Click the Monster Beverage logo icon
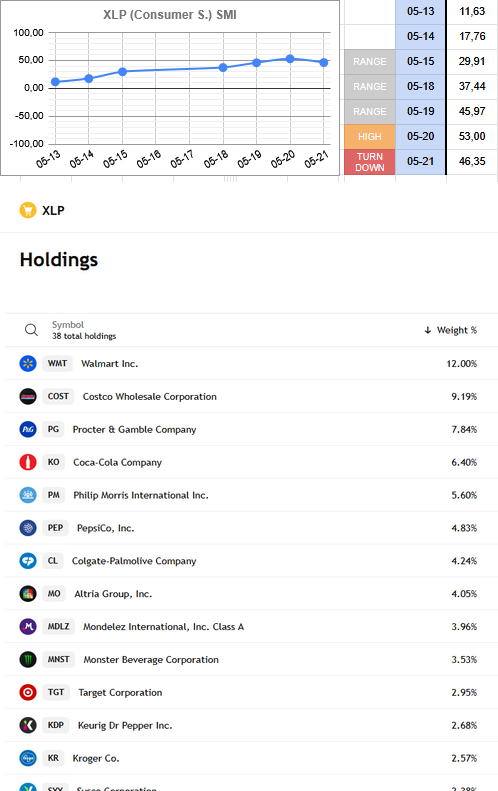The image size is (498, 791). (28, 659)
